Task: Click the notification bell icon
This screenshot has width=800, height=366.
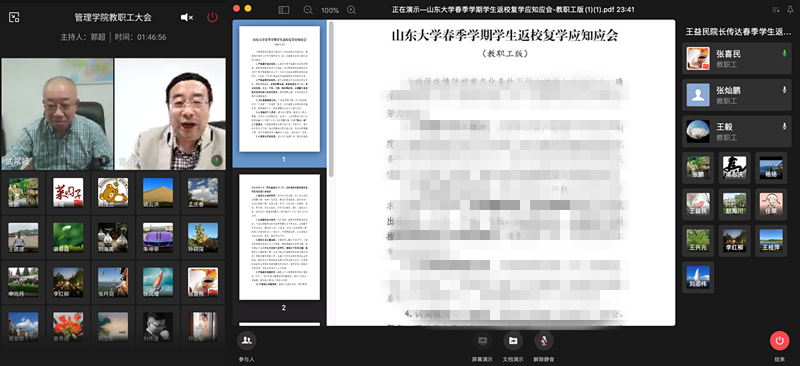Action: tap(790, 10)
